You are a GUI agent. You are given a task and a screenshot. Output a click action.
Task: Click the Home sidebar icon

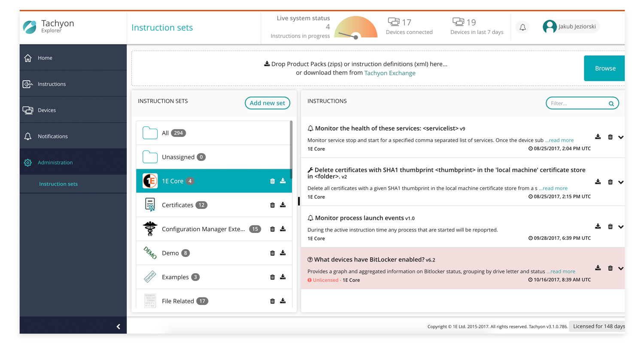coord(28,58)
